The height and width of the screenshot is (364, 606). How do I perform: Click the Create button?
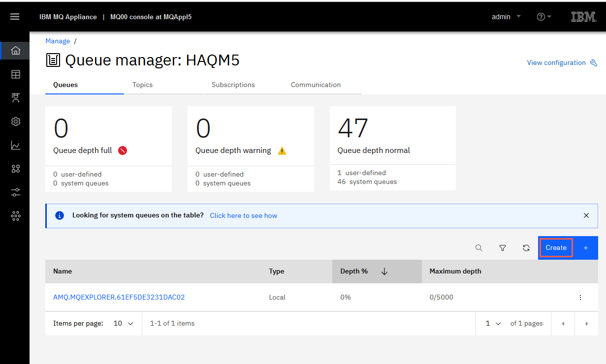coord(556,248)
